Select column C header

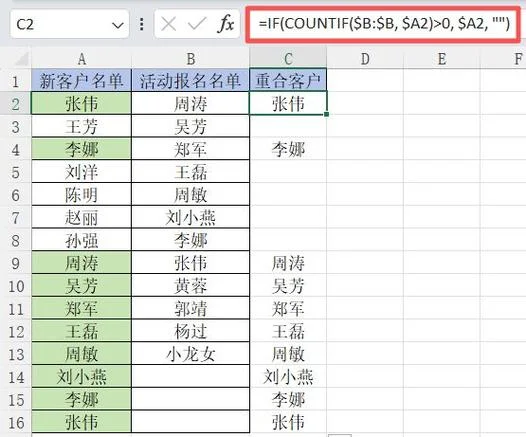288,59
